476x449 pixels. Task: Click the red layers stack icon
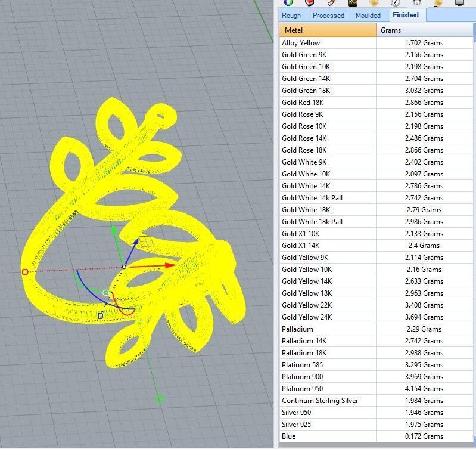click(309, 3)
